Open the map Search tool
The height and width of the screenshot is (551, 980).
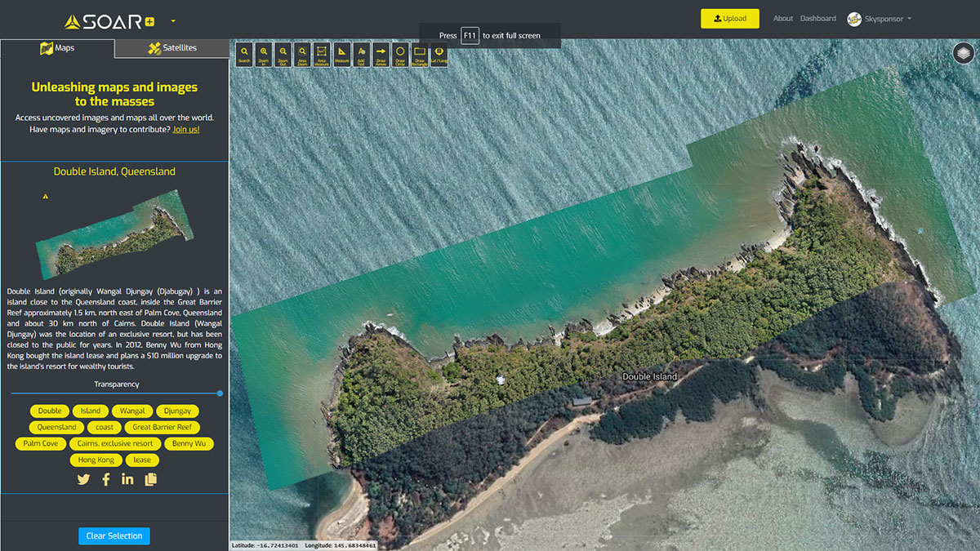tap(244, 54)
